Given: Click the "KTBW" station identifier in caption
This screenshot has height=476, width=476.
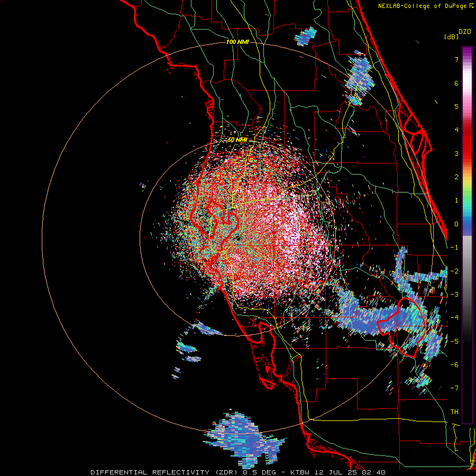Looking at the screenshot, I should (300, 472).
